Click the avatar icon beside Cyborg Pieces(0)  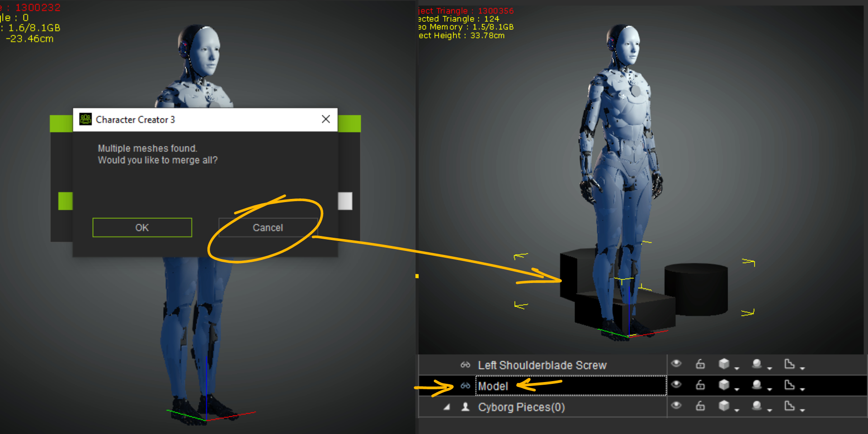click(465, 407)
